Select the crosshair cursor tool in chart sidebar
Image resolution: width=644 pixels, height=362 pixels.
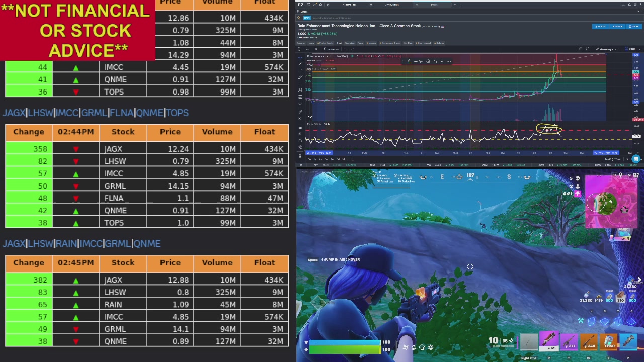[x=300, y=57]
